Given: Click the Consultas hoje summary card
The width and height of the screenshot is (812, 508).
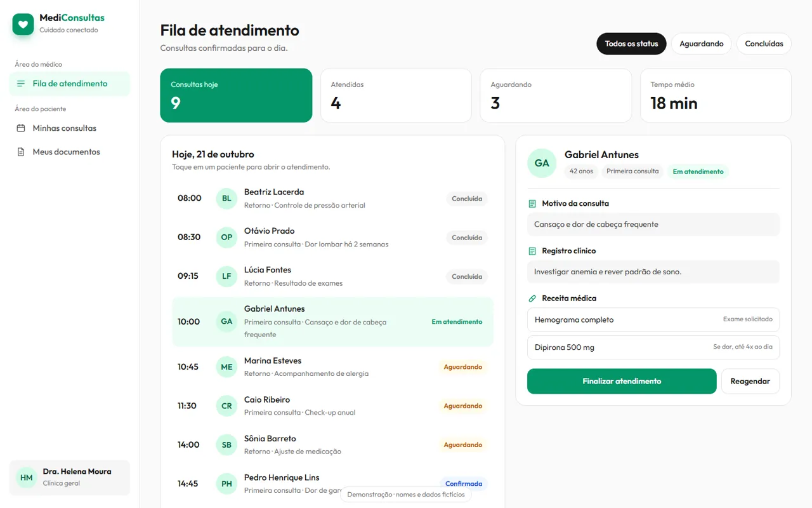Looking at the screenshot, I should 236,95.
